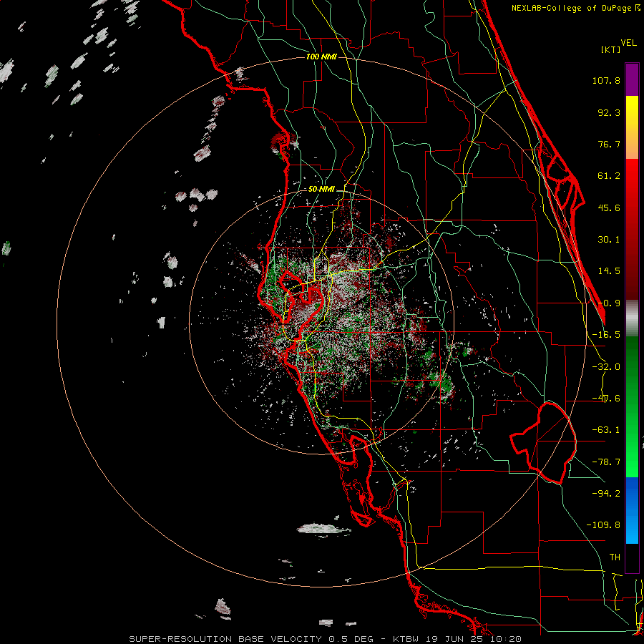Screen dimensions: 644x644
Task: Click the TH label on the legend
Action: 615,557
